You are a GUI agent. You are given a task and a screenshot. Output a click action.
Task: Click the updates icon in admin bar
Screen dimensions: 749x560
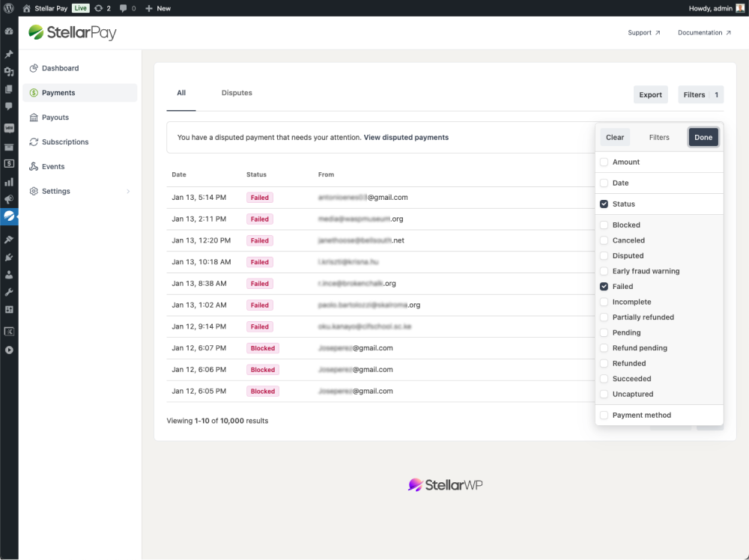pos(103,8)
